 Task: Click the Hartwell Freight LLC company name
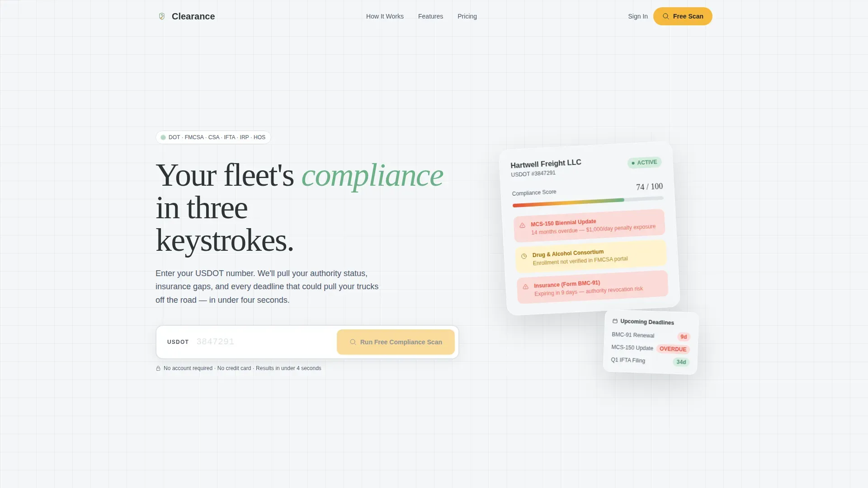point(546,164)
